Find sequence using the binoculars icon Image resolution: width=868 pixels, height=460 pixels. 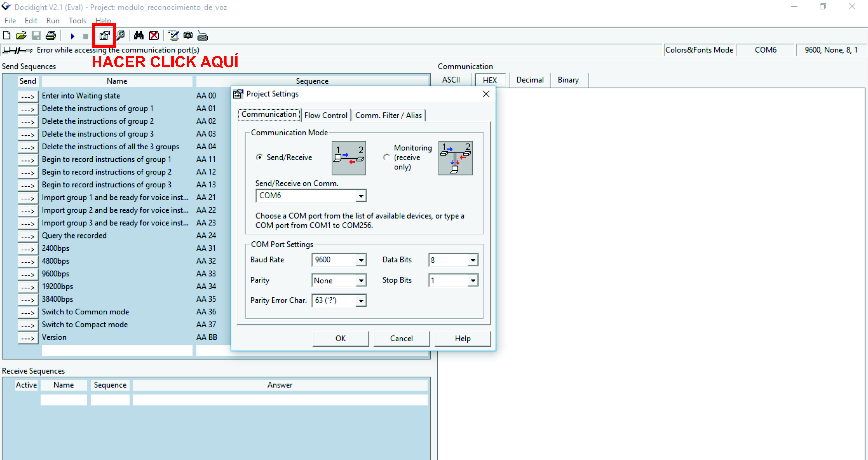tap(139, 35)
